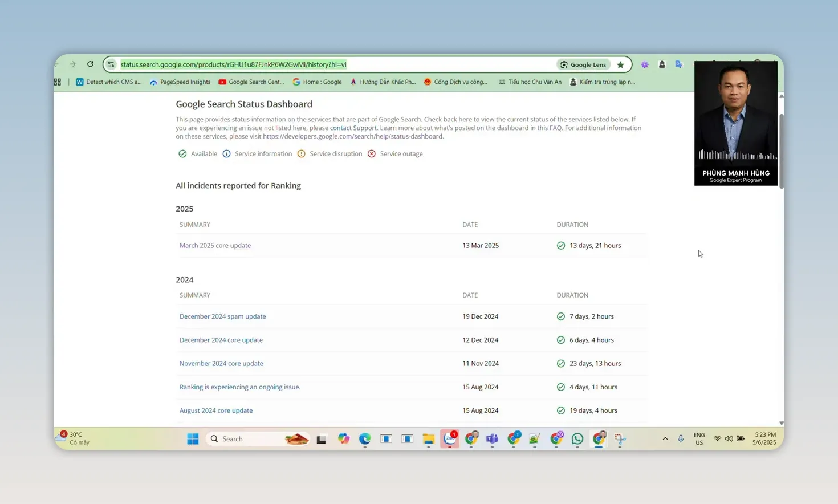Open the August 2024 core update incident
Image resolution: width=838 pixels, height=504 pixels.
[x=216, y=410]
